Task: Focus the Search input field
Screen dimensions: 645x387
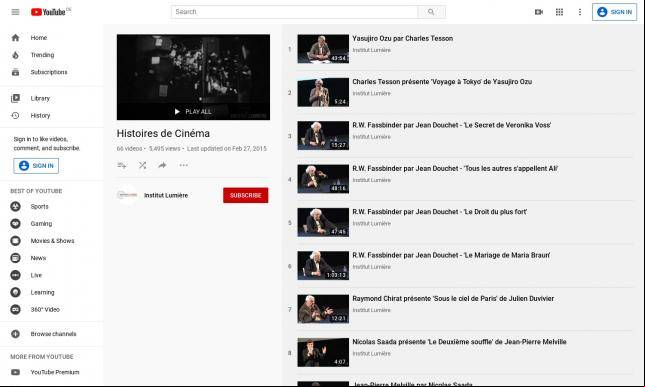Action: tap(295, 12)
